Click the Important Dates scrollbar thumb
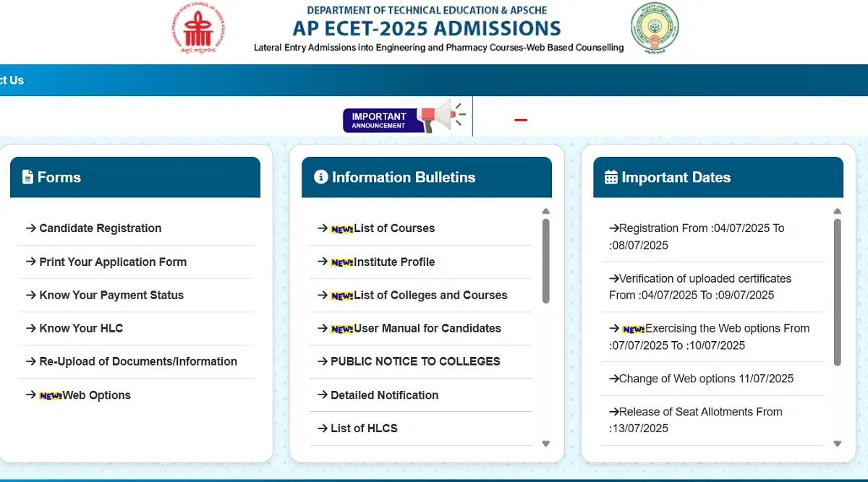This screenshot has width=868, height=482. click(838, 292)
